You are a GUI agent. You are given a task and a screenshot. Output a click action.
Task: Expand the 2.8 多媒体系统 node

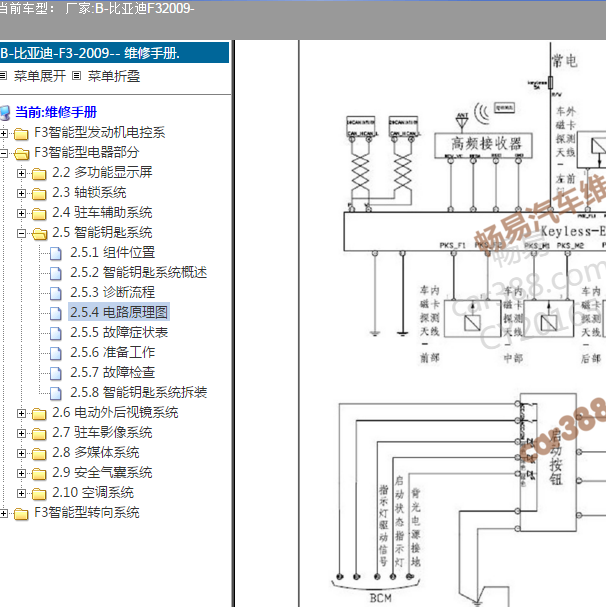(21, 453)
